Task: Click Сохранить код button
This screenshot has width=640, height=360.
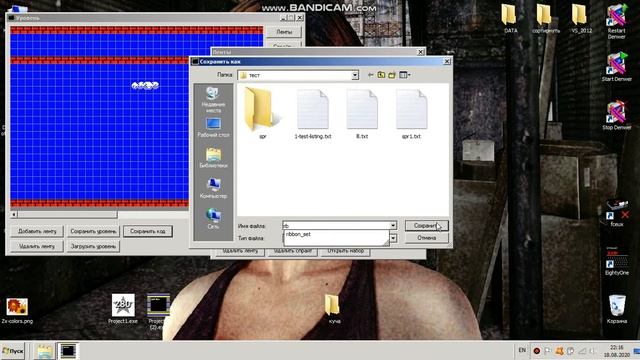Action: coord(148,231)
